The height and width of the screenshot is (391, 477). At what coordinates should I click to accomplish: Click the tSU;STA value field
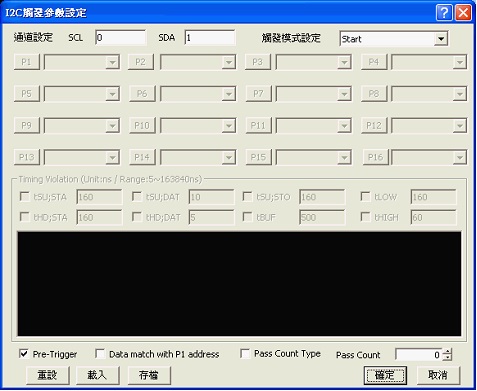99,197
